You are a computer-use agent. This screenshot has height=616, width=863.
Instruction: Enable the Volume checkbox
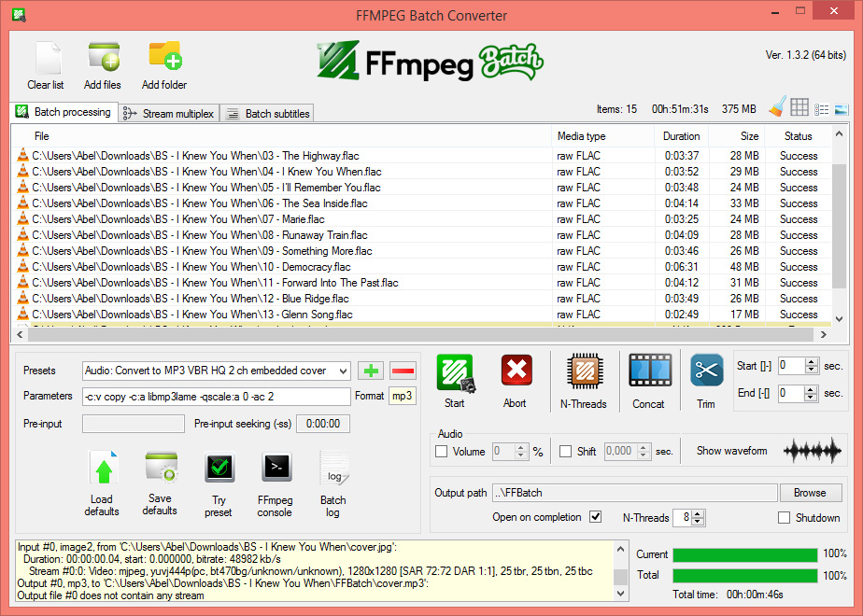(442, 452)
